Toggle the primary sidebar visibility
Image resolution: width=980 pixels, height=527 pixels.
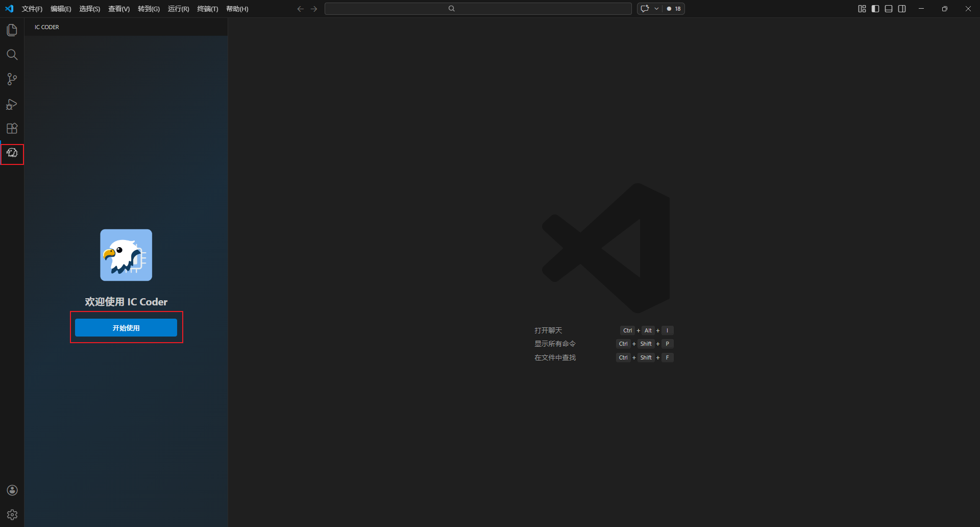[x=875, y=9]
